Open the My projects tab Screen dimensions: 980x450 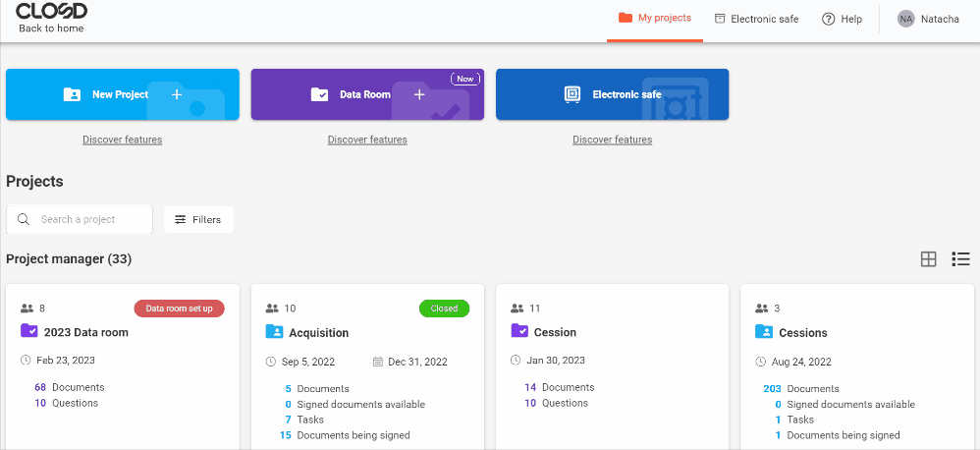pos(654,18)
